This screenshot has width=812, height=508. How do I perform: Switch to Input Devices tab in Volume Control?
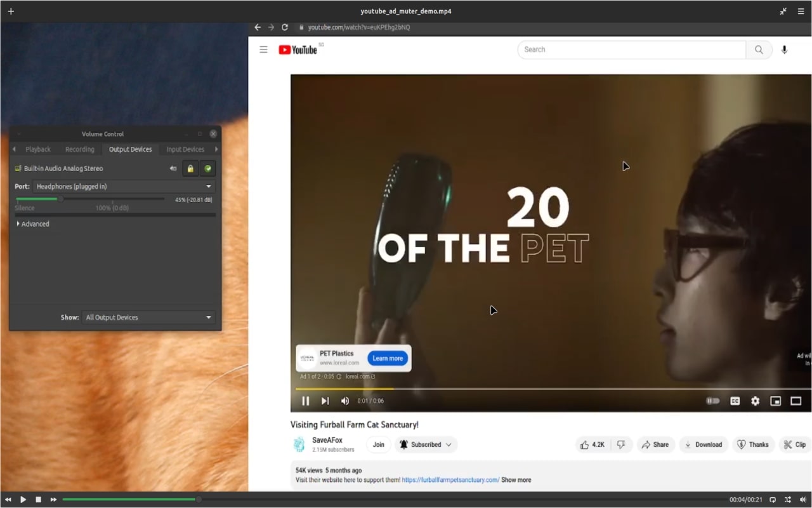(185, 149)
